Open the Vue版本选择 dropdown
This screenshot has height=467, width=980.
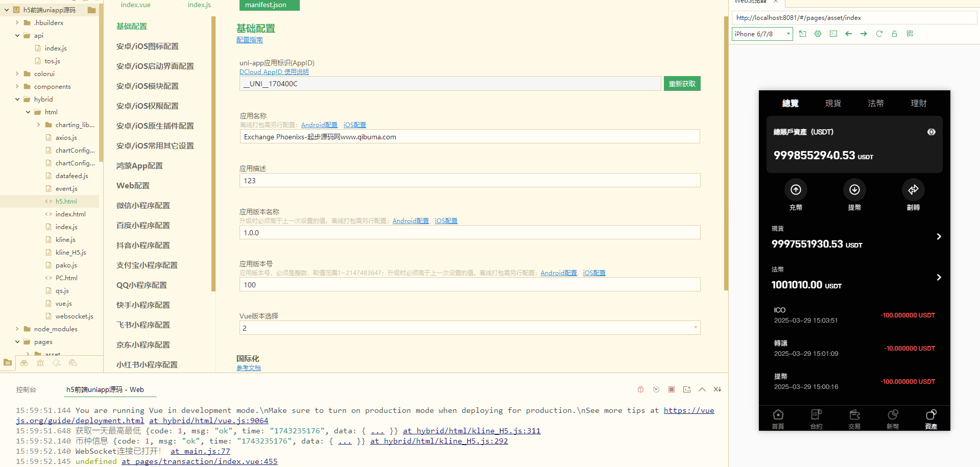[x=470, y=328]
